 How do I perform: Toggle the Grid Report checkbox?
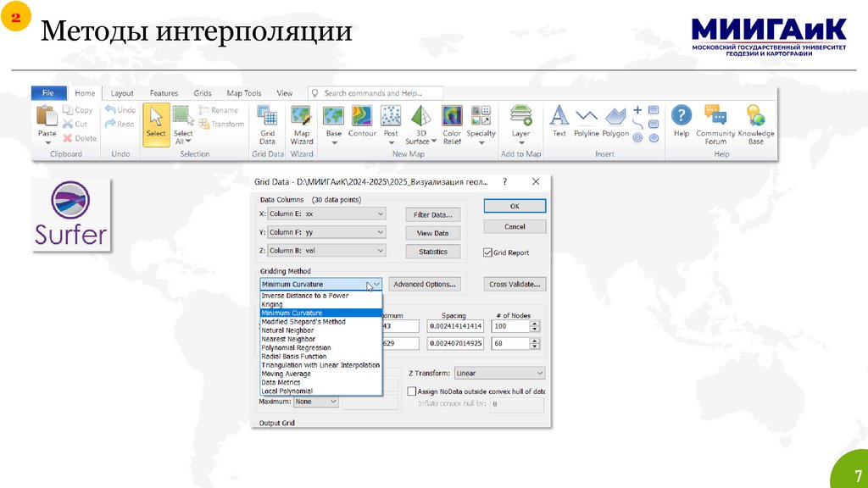coord(487,252)
